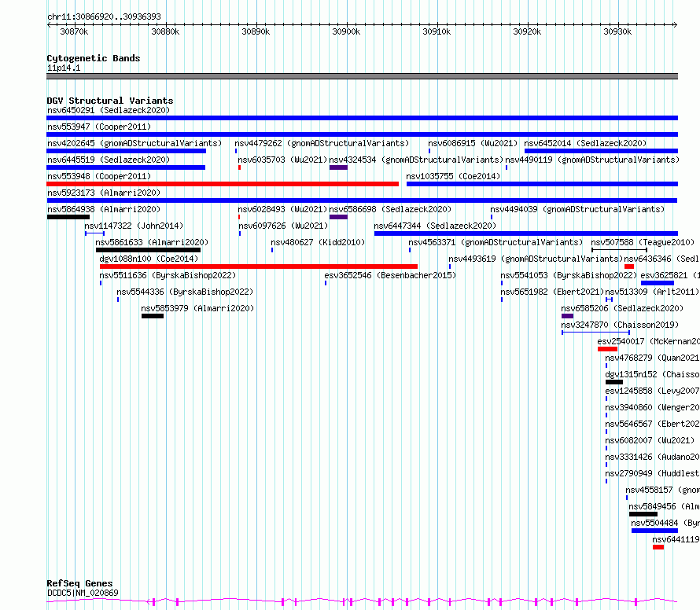Open the nsv6086915 (Wu2021) variant label
The height and width of the screenshot is (610, 700).
(473, 143)
